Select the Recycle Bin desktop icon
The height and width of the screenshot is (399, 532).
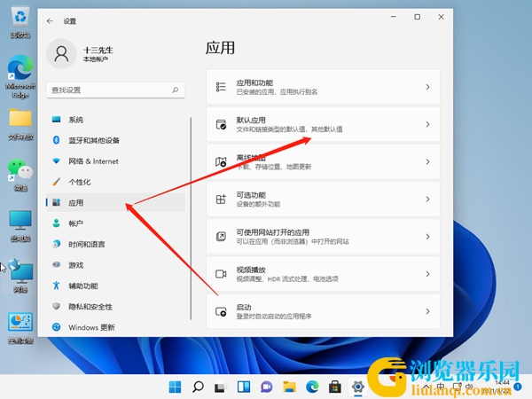pos(20,23)
